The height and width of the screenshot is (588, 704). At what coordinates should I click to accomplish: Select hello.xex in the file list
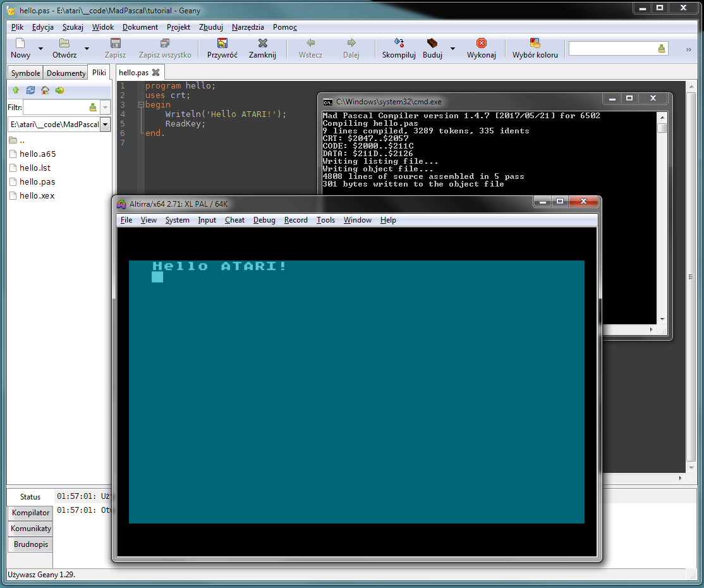pyautogui.click(x=37, y=196)
